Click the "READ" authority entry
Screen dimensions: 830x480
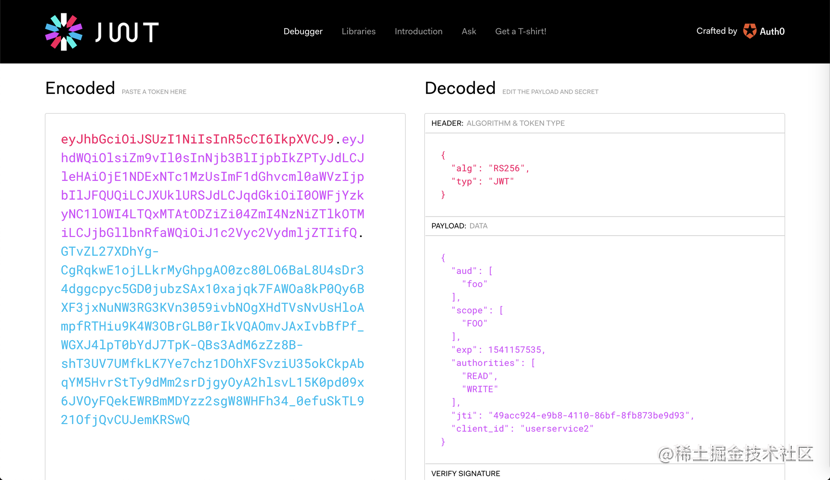tap(477, 376)
